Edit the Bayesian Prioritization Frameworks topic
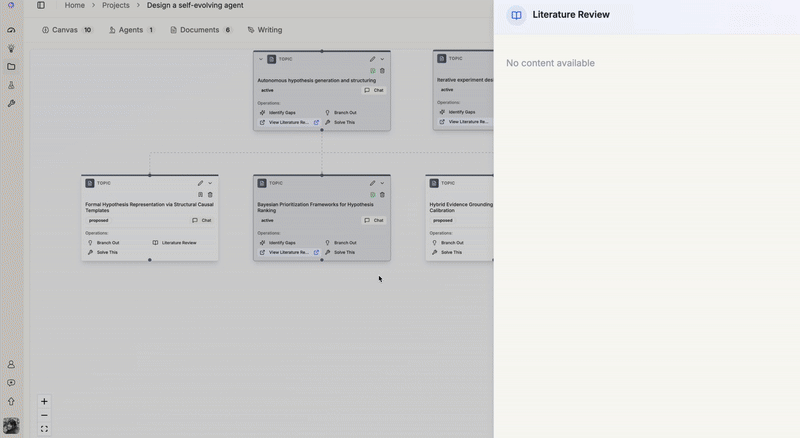The image size is (800, 438). tap(372, 183)
